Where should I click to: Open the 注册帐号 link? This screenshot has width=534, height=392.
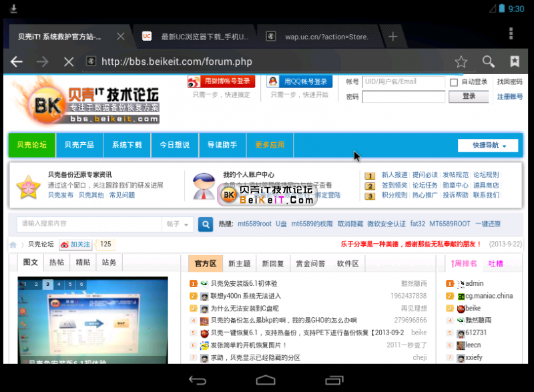(509, 97)
